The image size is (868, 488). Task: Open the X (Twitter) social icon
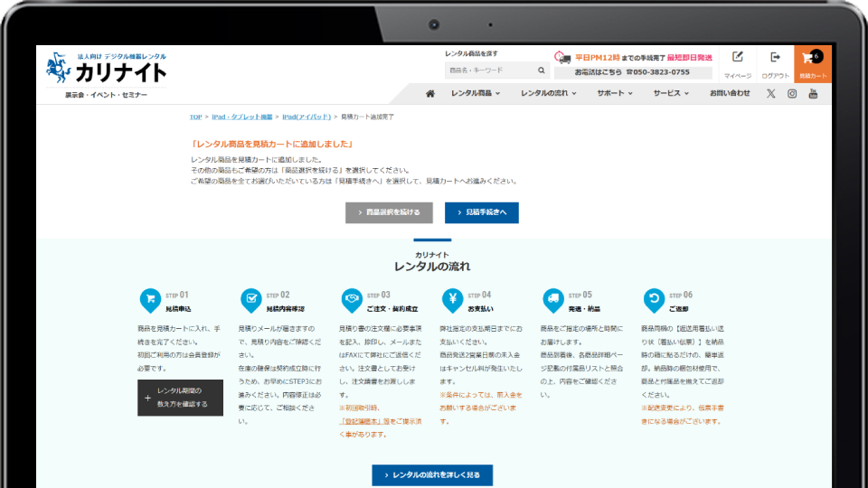click(771, 93)
